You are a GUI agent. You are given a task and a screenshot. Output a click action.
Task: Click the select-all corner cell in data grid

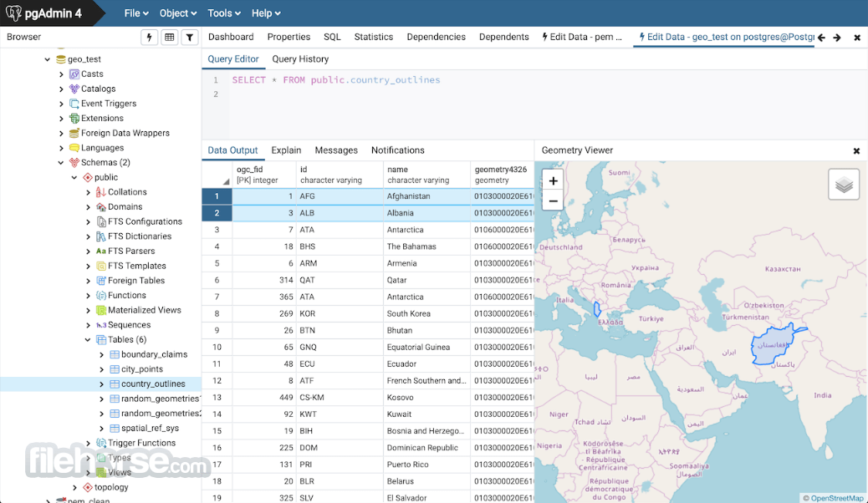point(217,175)
